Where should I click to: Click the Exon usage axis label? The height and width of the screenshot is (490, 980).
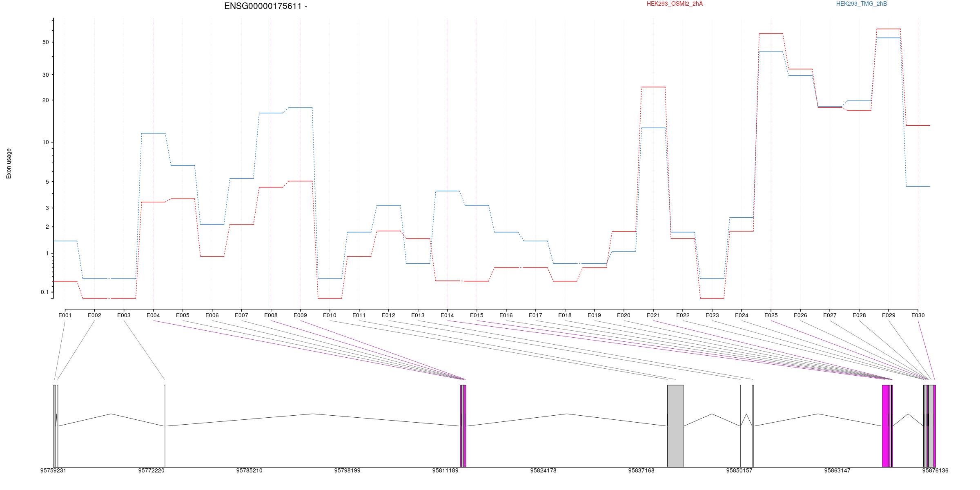(9, 163)
